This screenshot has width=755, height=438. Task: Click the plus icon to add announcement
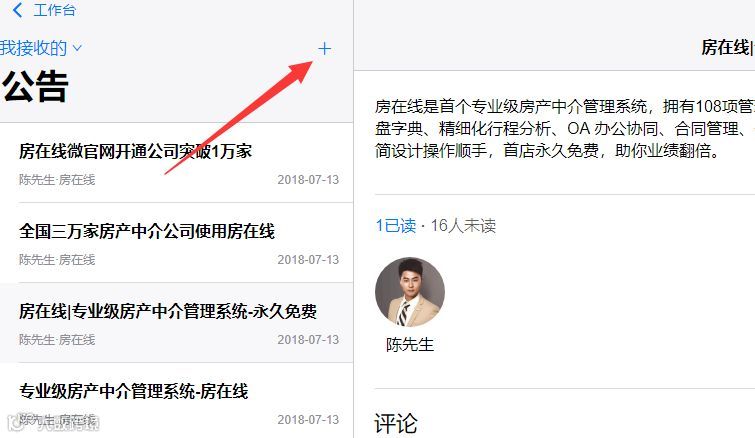point(325,48)
